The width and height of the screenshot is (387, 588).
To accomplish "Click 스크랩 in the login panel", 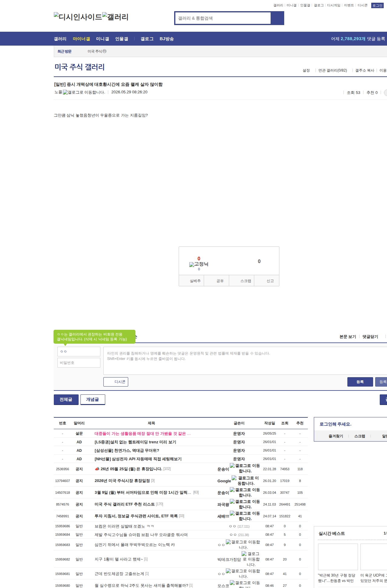I will (359, 436).
